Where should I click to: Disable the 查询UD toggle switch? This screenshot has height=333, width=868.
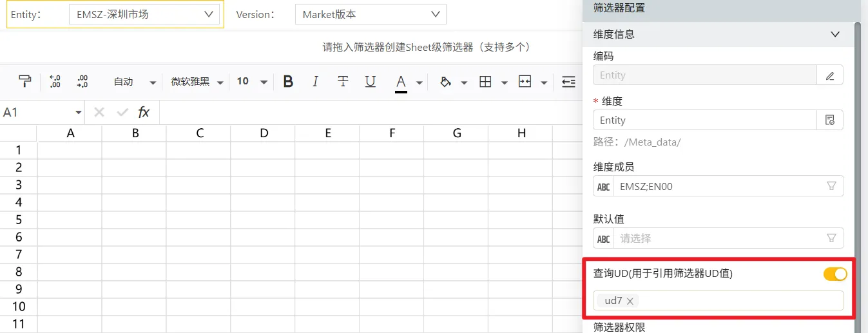834,274
